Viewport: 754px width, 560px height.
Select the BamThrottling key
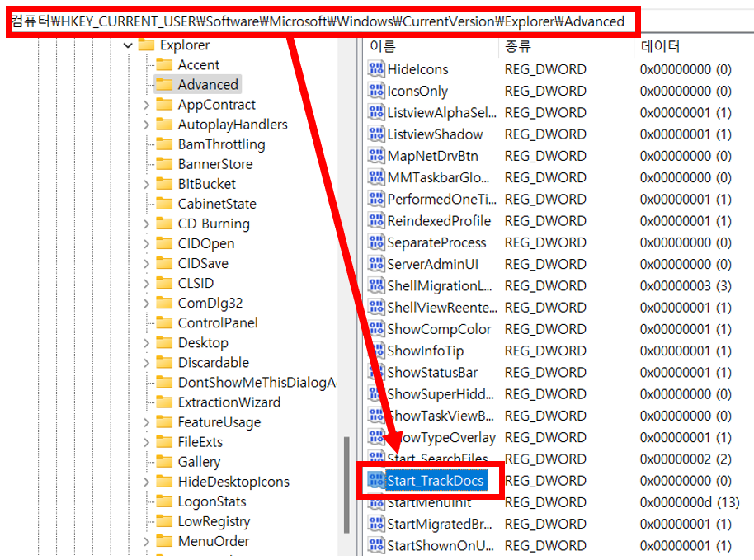pyautogui.click(x=221, y=144)
